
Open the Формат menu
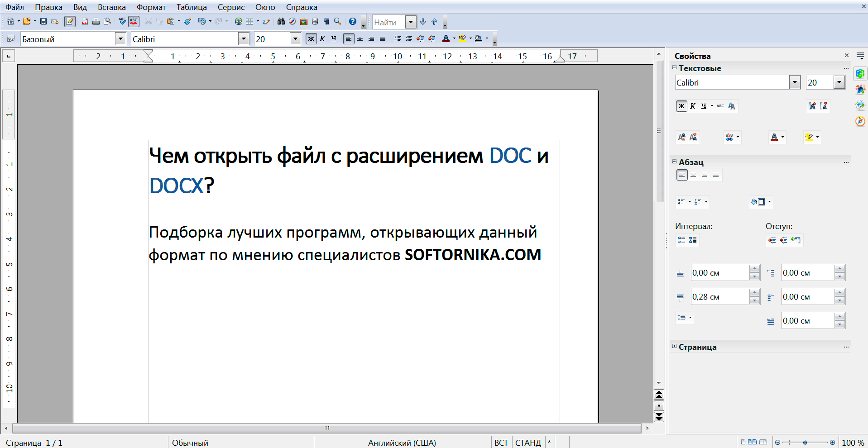[151, 7]
